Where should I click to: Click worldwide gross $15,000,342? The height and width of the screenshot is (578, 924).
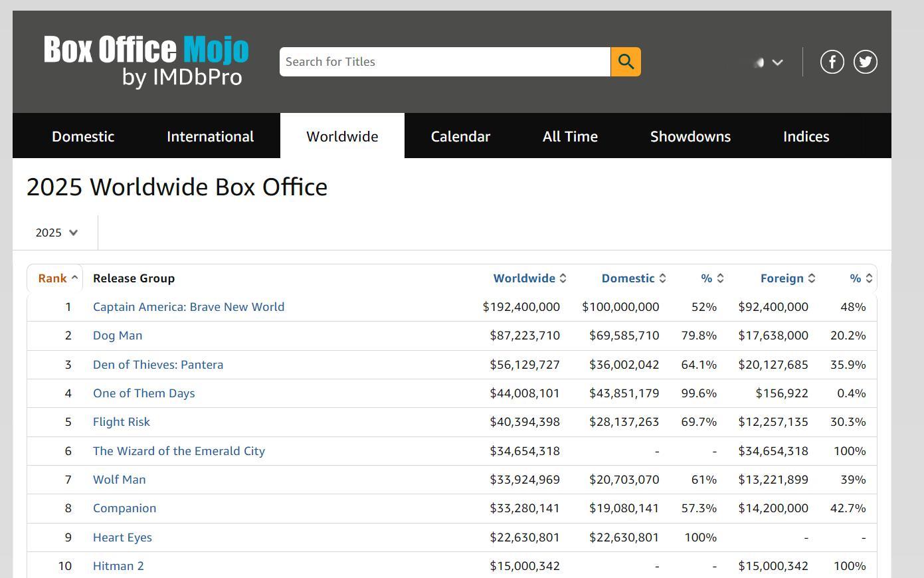525,566
